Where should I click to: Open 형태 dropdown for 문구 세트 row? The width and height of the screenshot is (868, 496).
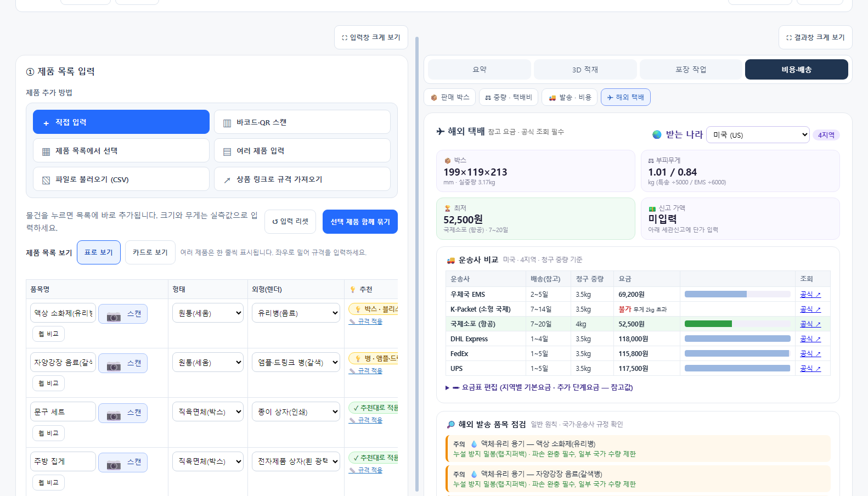pyautogui.click(x=208, y=412)
